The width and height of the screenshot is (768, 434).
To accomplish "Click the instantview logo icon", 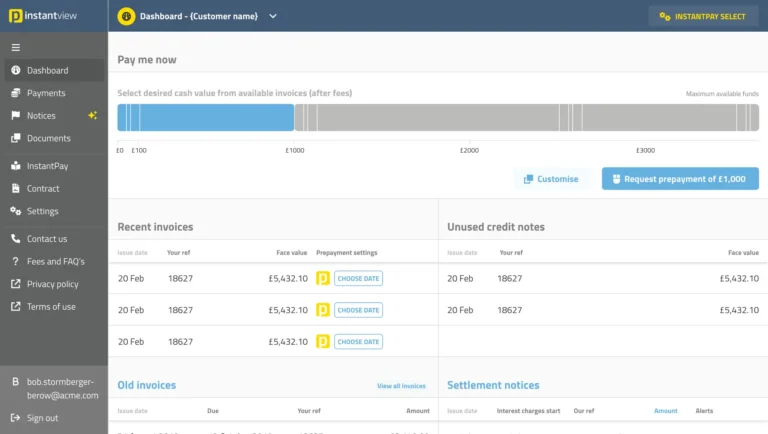I will (16, 16).
